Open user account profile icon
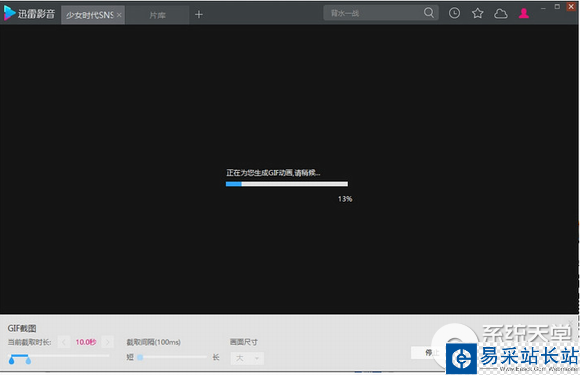580x375 pixels. click(x=524, y=13)
